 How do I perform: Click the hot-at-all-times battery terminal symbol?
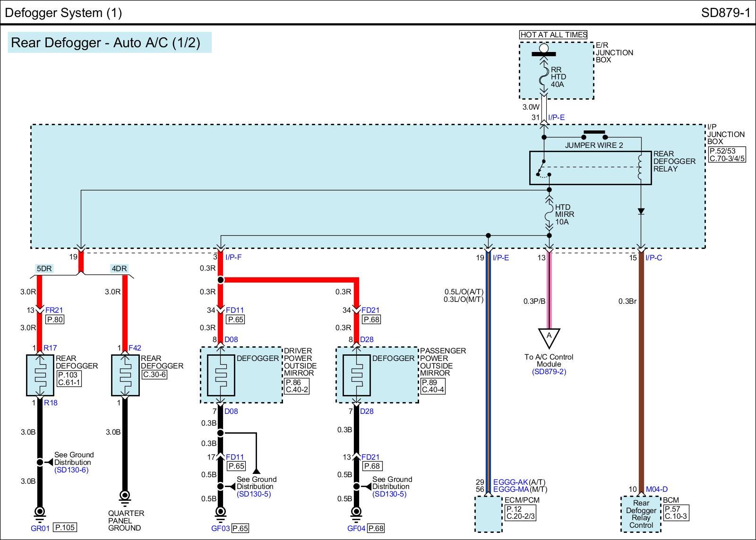tap(544, 50)
